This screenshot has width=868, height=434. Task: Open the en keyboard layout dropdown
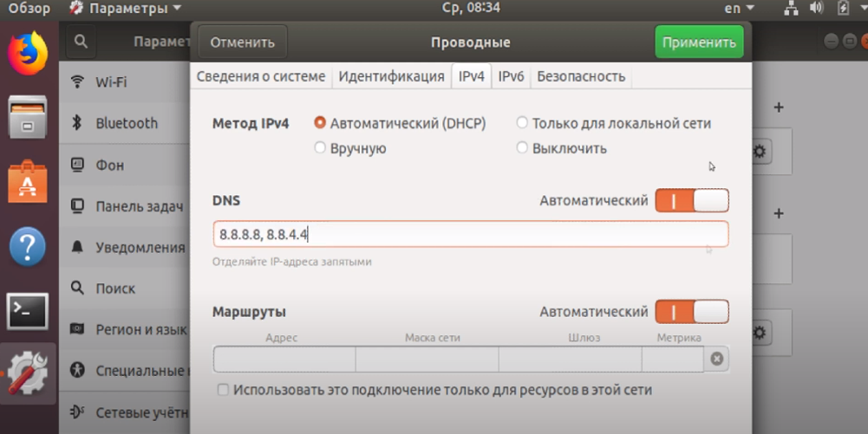[741, 9]
